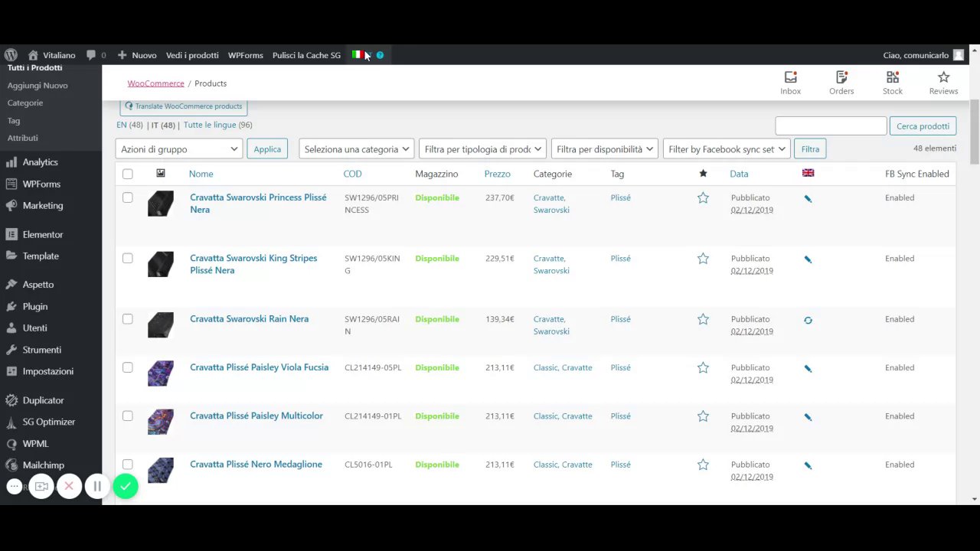
Task: Check the Swarovski King Stripes row
Action: pos(127,258)
